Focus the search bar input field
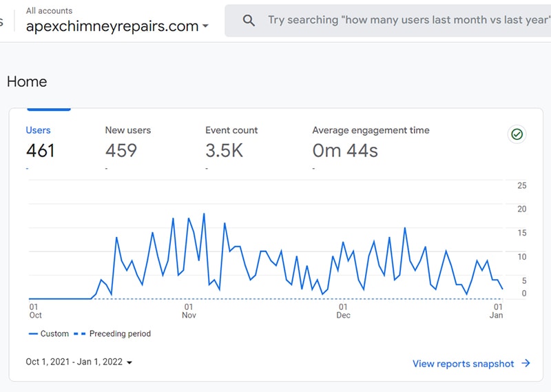This screenshot has width=551, height=392. tap(406, 21)
